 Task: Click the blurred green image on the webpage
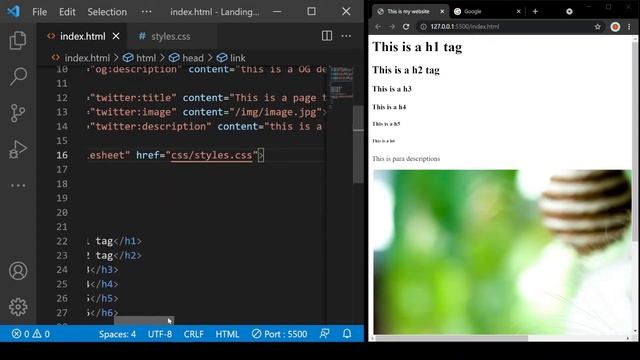[x=502, y=252]
